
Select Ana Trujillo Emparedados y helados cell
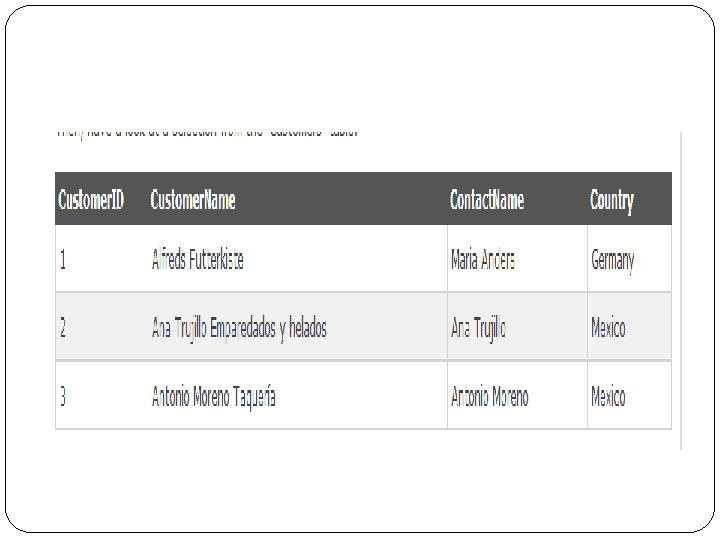239,329
